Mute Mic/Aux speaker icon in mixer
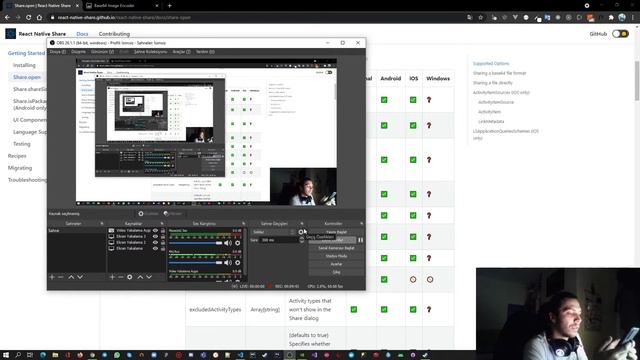Viewport: 640px width, 360px height. [228, 262]
